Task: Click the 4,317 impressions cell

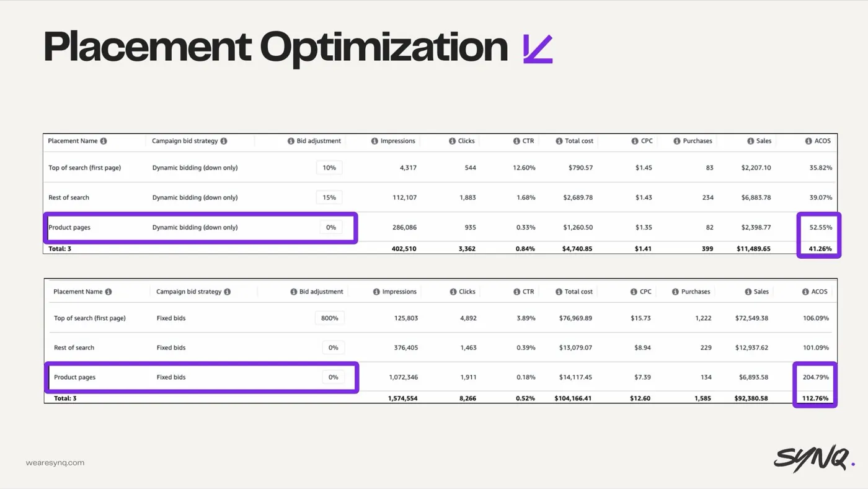Action: (407, 168)
